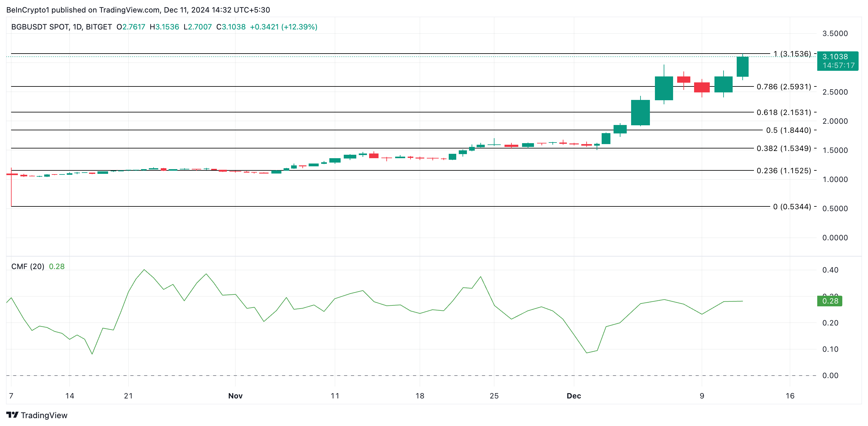Click the Nov label on time axis
The image size is (868, 426).
click(235, 396)
